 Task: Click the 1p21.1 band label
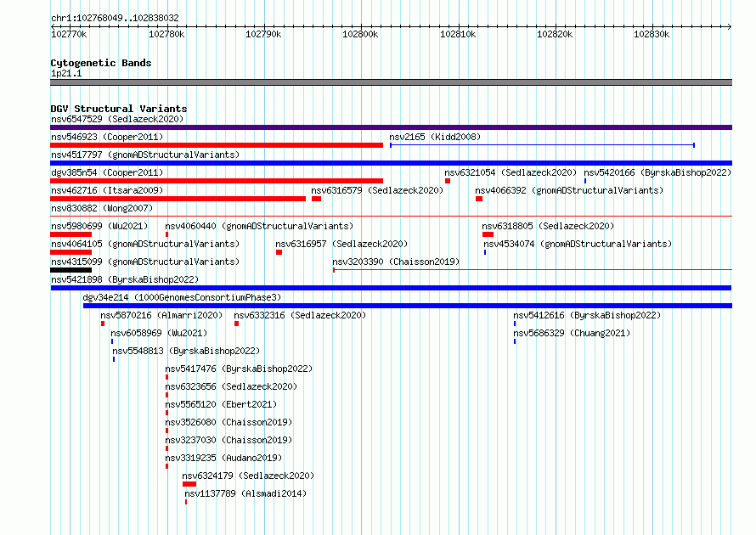[66, 73]
